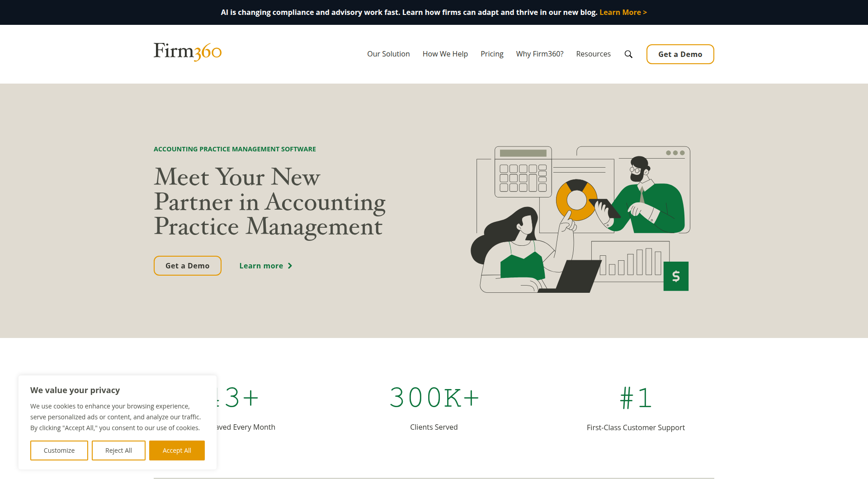Expand the Resources menu
The height and width of the screenshot is (488, 868).
click(593, 54)
